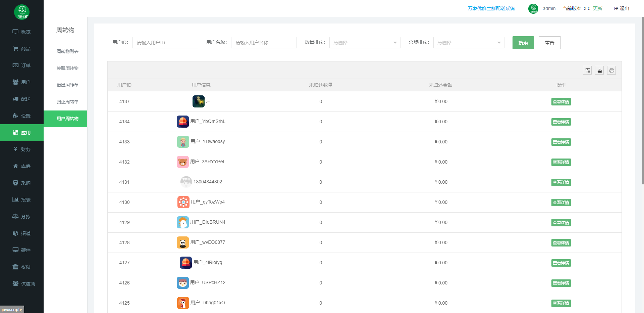Click the 退出 logout icon
The height and width of the screenshot is (313, 644).
click(616, 8)
